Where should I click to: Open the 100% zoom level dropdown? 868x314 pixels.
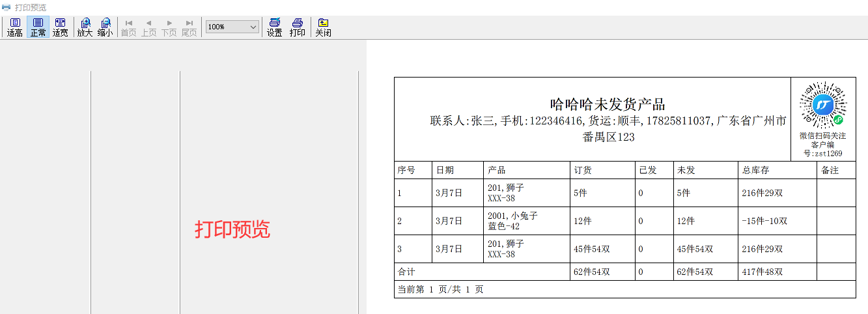(x=232, y=27)
